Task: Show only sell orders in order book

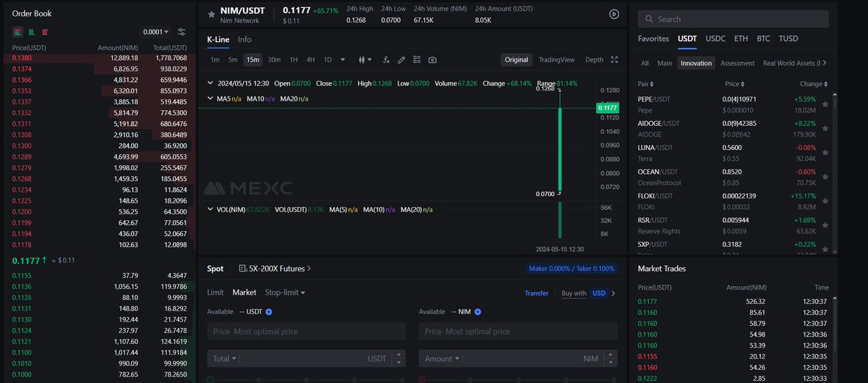Action: 45,32
